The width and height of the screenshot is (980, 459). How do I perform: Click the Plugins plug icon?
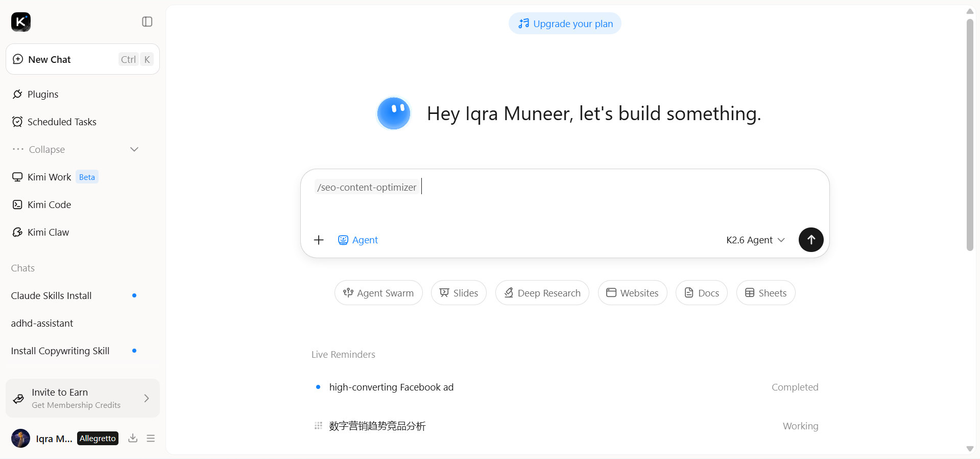point(17,94)
